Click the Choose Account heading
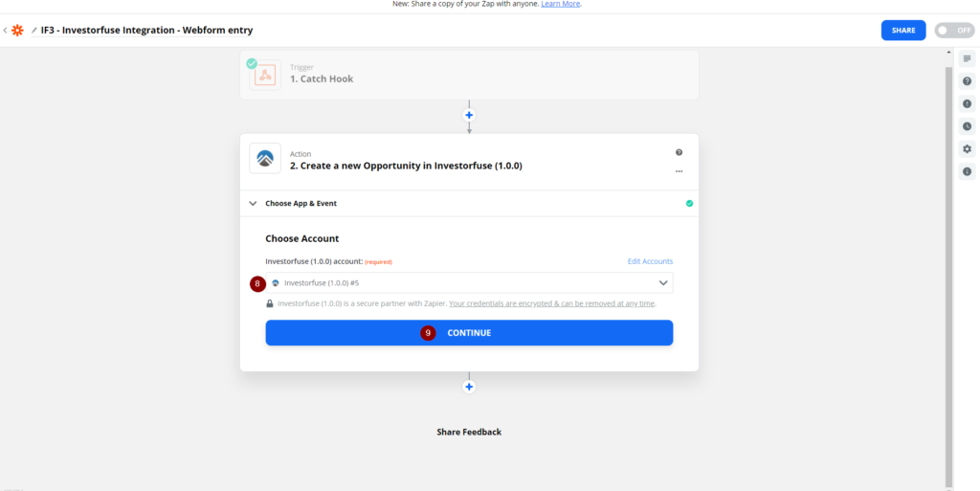 pos(301,238)
